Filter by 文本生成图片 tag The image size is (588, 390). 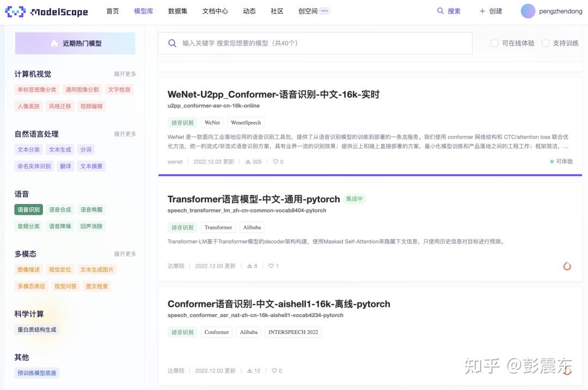pos(97,270)
